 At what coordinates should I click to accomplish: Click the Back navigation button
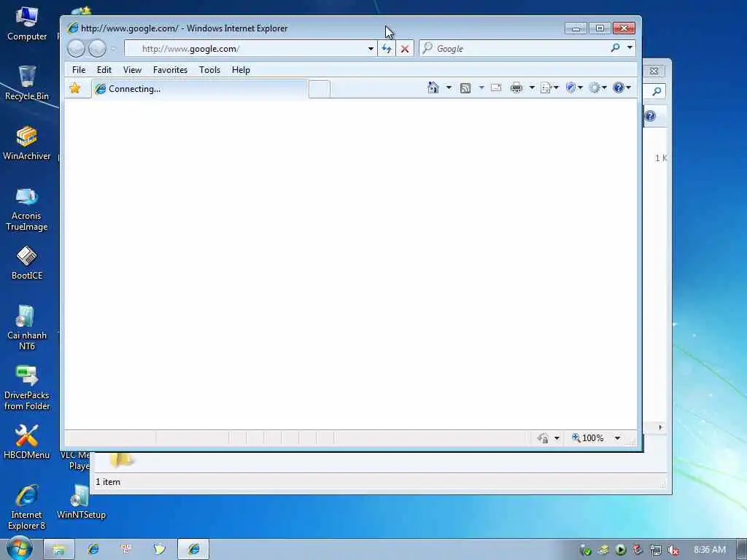76,48
